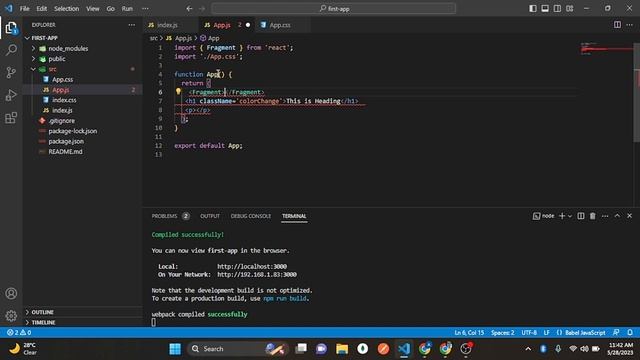Open notifications bell in status bar

[630, 333]
